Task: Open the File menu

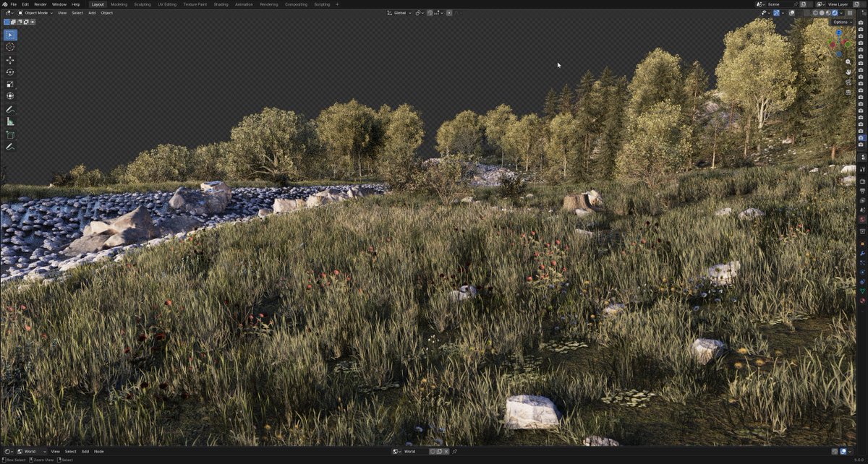Action: pos(13,4)
